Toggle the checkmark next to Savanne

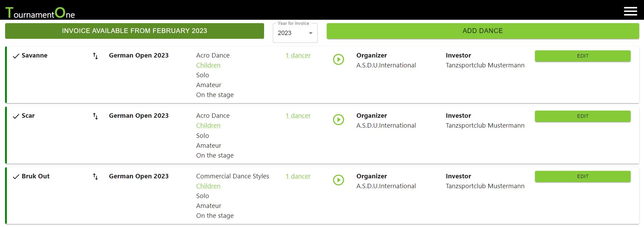pos(15,55)
